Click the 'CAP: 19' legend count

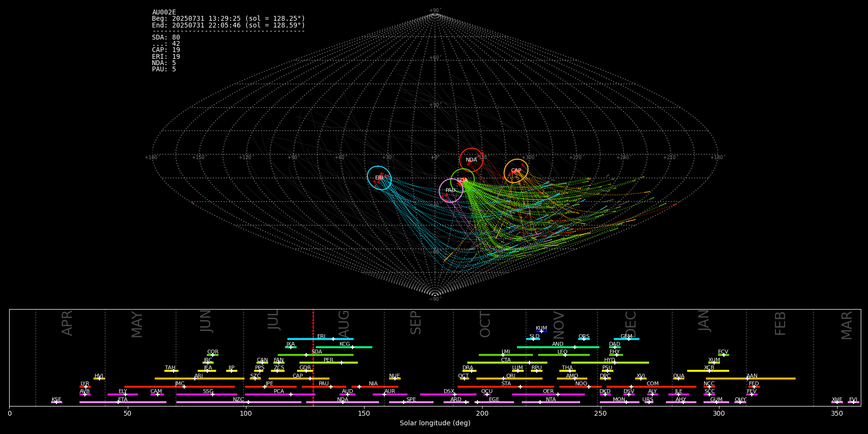pos(166,50)
